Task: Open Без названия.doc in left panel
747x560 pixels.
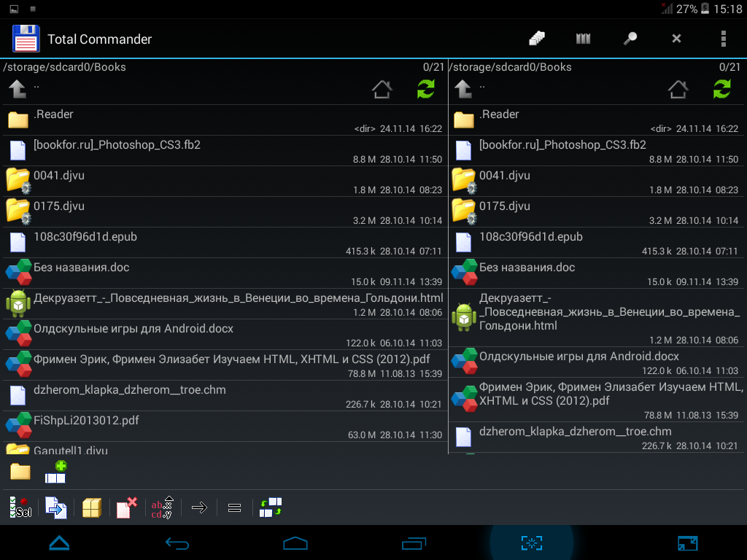Action: click(x=225, y=273)
